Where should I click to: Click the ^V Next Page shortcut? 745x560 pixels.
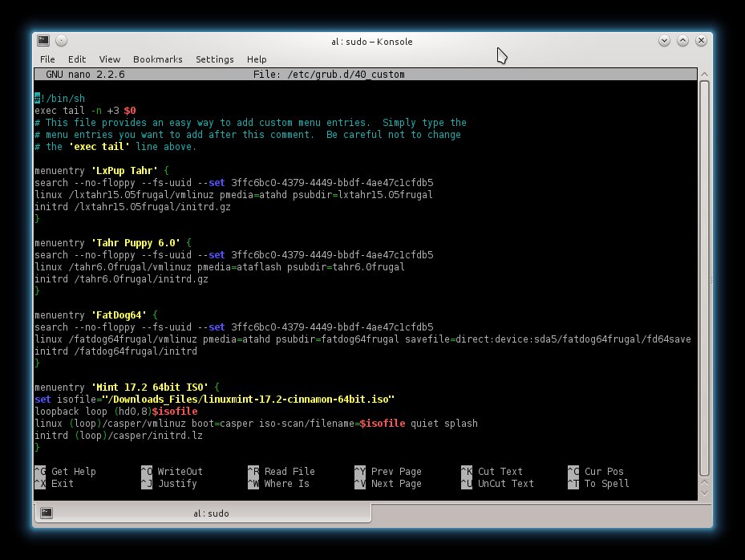click(388, 484)
